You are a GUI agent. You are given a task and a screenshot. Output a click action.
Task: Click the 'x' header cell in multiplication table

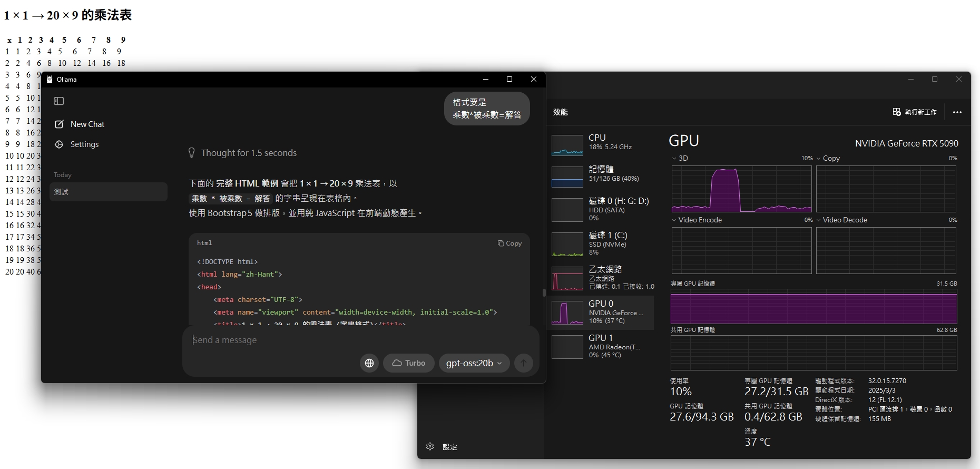click(x=9, y=40)
